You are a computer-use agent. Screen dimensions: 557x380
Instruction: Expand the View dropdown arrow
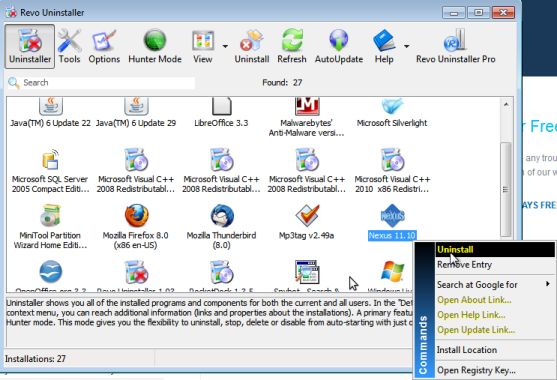tap(225, 46)
